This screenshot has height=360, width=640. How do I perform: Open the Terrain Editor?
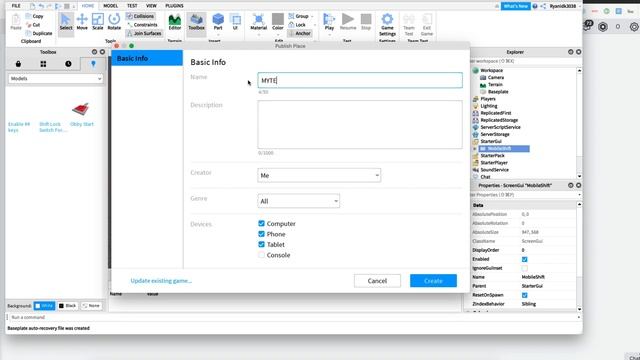tap(175, 22)
